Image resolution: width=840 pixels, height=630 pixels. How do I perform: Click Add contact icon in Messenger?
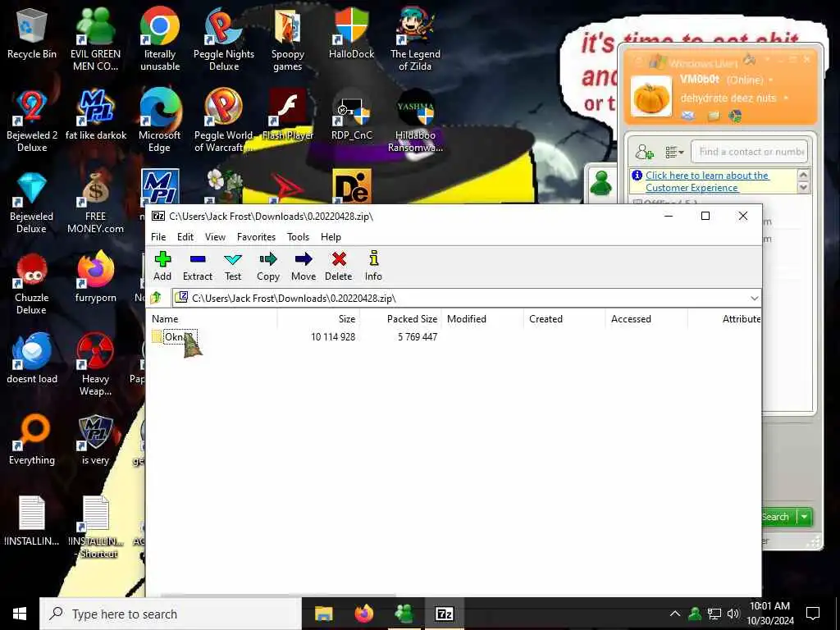click(x=645, y=153)
